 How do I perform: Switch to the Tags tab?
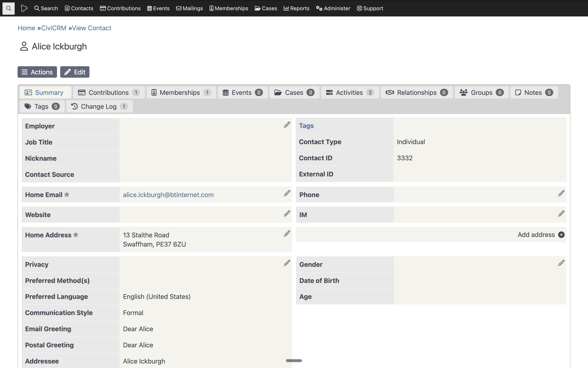(x=42, y=106)
